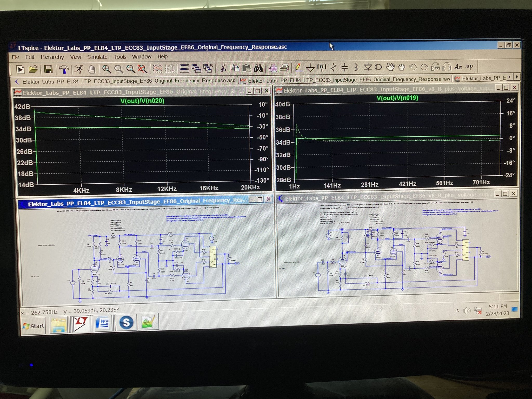
Task: Click the Zoom to Fit icon
Action: (142, 69)
